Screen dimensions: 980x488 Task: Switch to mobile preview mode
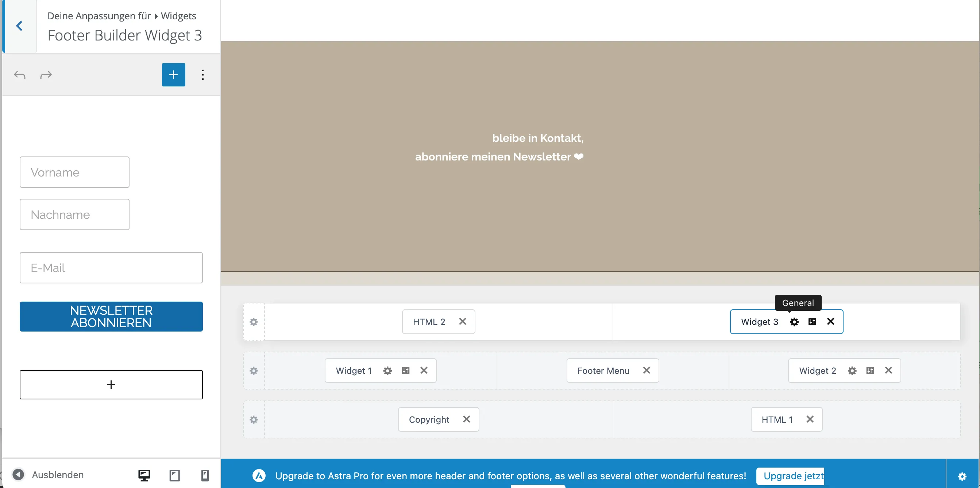205,475
